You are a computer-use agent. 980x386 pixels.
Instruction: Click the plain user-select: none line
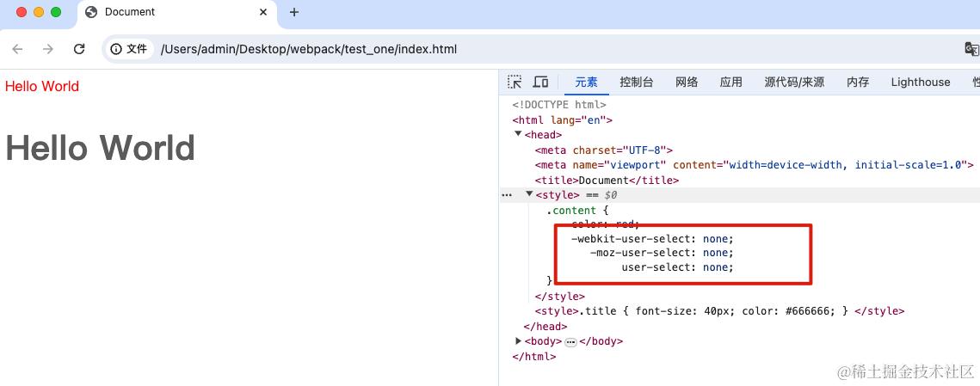tap(677, 267)
